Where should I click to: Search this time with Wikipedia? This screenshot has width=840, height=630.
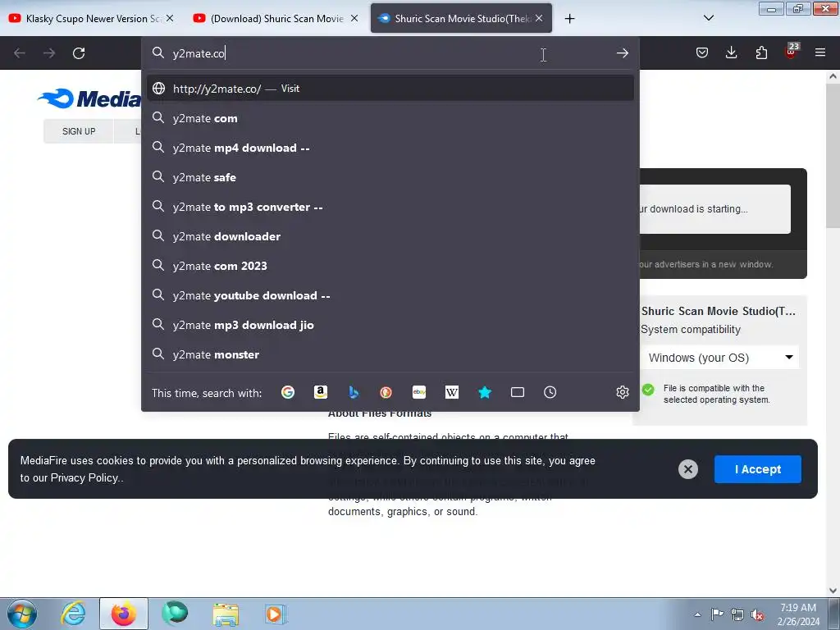(452, 392)
